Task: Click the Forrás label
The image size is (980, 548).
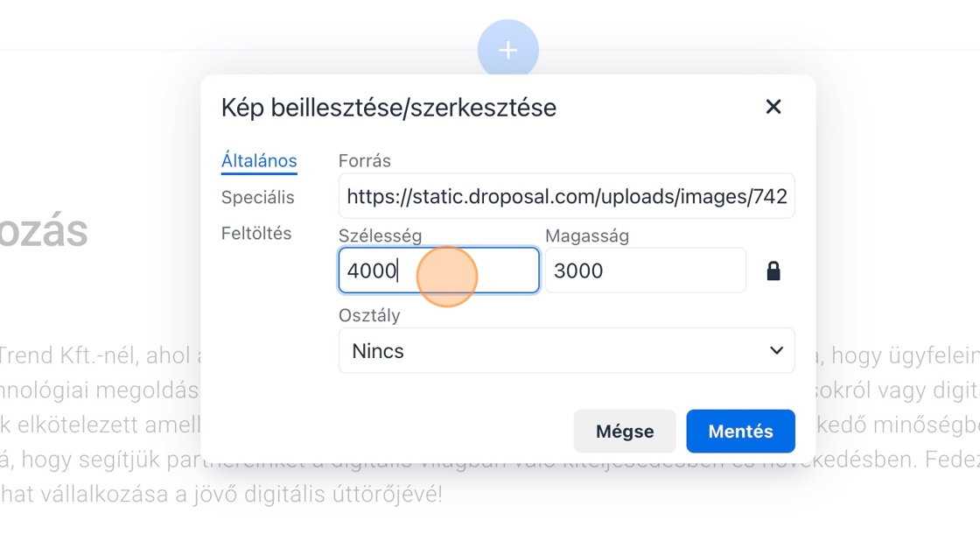Action: point(364,161)
